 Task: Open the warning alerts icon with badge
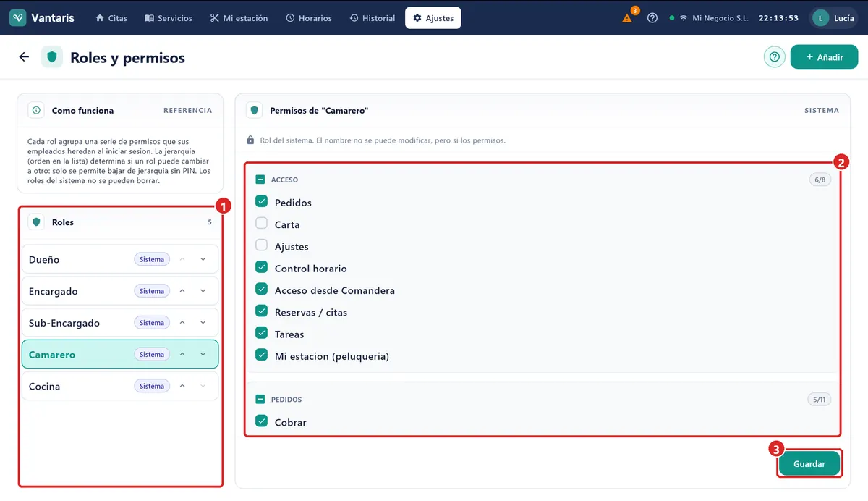click(x=627, y=17)
